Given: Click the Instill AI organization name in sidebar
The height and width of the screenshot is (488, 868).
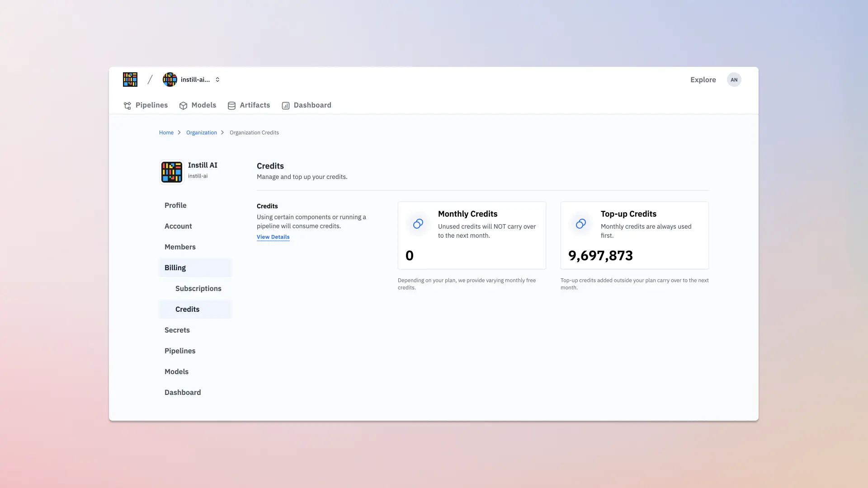Looking at the screenshot, I should tap(203, 165).
